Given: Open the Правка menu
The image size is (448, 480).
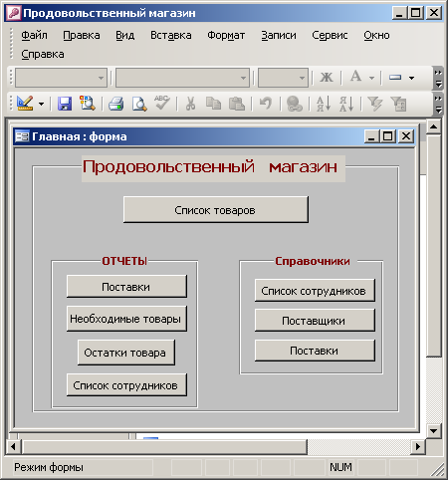Looking at the screenshot, I should (82, 35).
